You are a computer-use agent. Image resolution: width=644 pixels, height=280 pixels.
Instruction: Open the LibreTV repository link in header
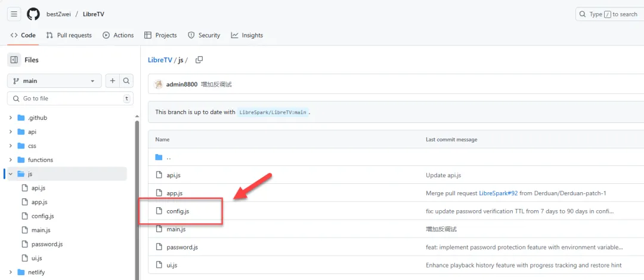click(x=93, y=14)
